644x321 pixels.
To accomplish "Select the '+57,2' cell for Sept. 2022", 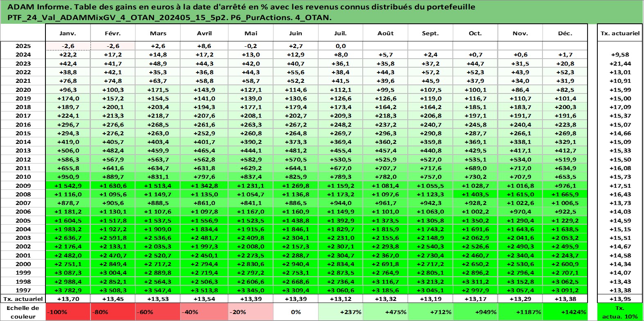I will click(x=430, y=72).
